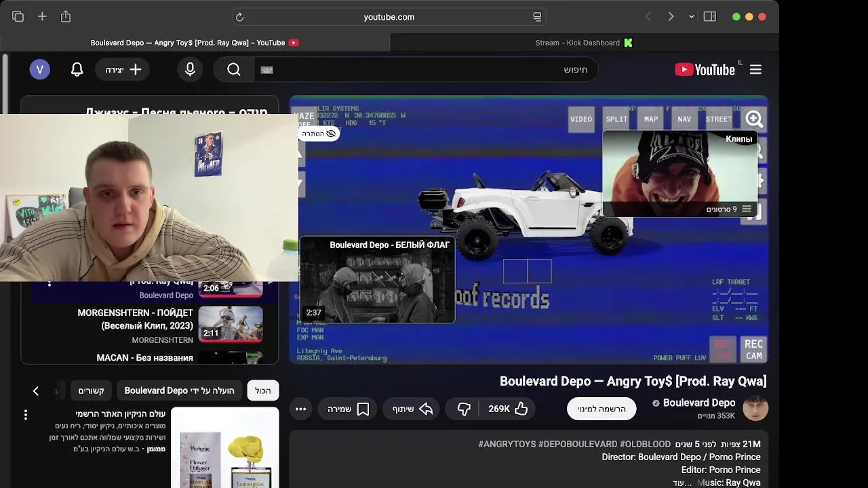Viewport: 868px width, 488px height.
Task: Go to YouTube home via logo
Action: point(705,70)
